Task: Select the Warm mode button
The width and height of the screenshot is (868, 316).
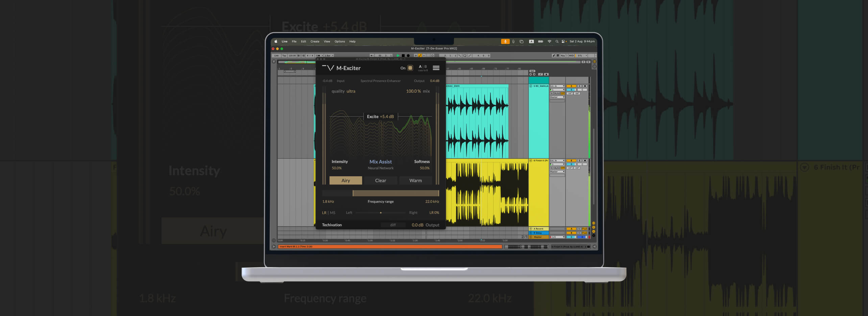Action: tap(415, 181)
